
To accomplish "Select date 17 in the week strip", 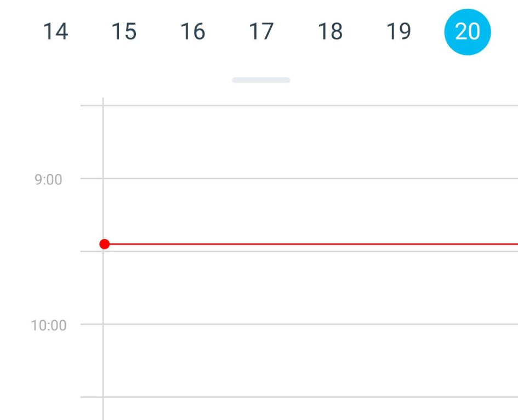I will (x=260, y=31).
